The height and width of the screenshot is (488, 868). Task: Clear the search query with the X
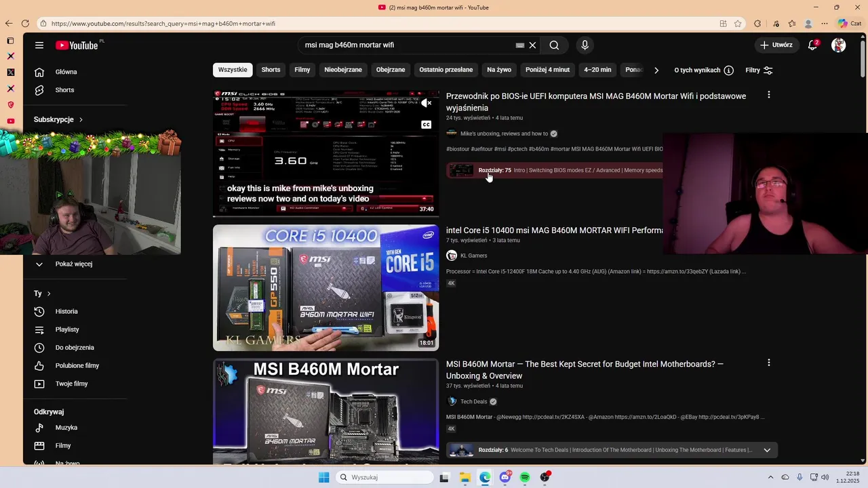(532, 45)
